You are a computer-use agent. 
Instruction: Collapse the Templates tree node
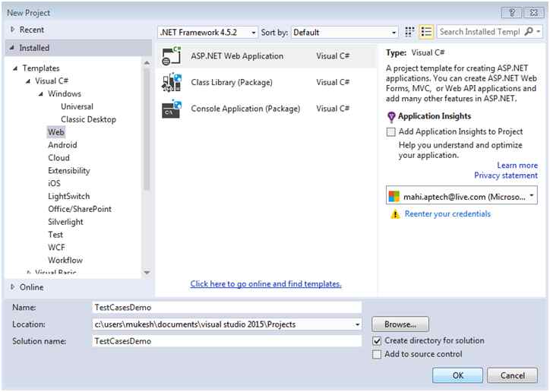pos(15,68)
